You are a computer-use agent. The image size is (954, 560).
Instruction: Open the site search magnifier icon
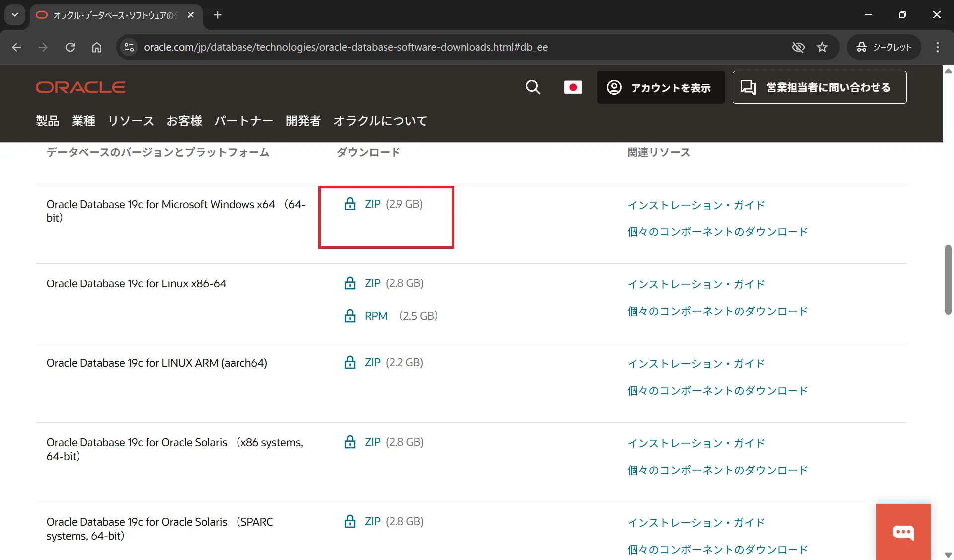coord(533,87)
